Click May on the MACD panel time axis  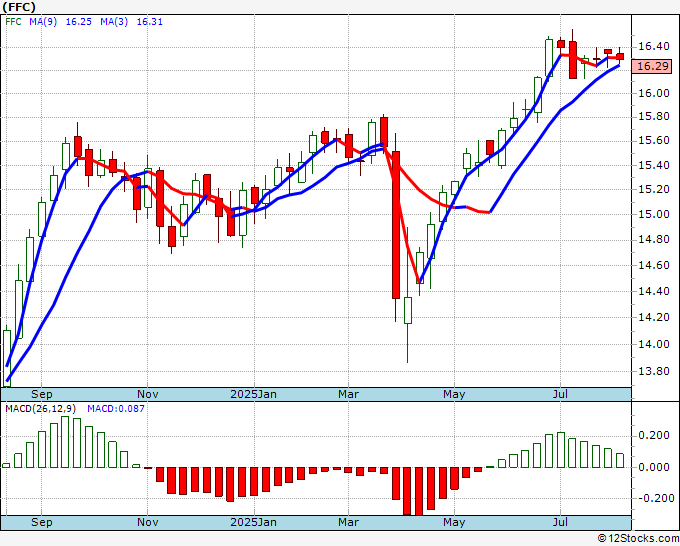tap(454, 522)
